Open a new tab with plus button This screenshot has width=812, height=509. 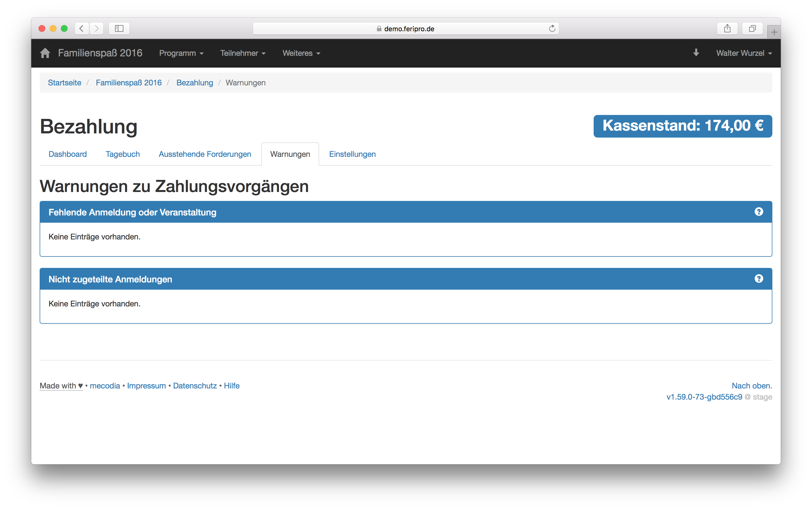pos(774,32)
